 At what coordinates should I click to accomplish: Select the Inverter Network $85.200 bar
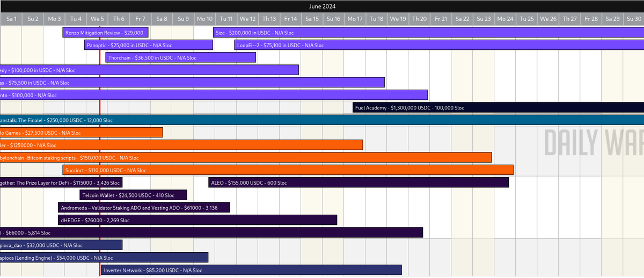tap(251, 270)
